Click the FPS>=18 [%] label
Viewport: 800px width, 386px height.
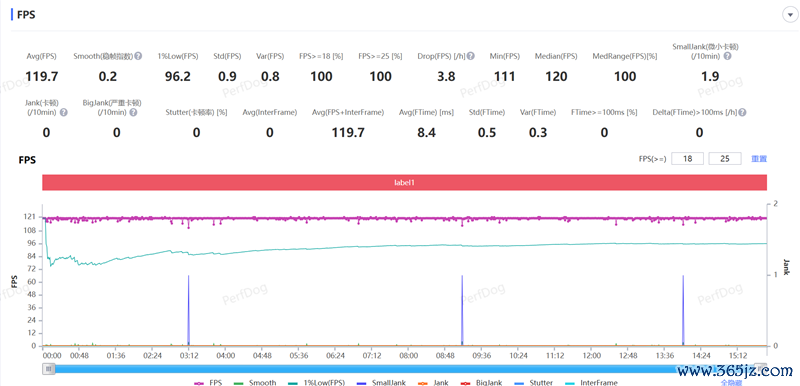coord(321,56)
